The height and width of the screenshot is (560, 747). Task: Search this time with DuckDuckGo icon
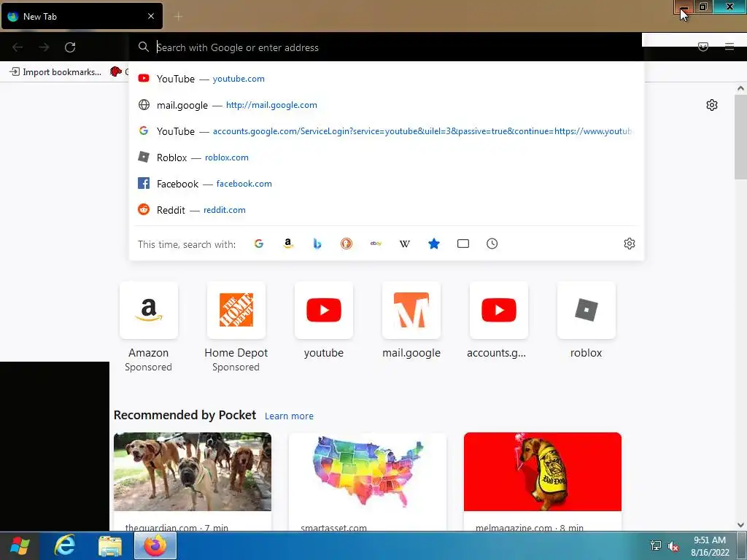[x=347, y=244]
